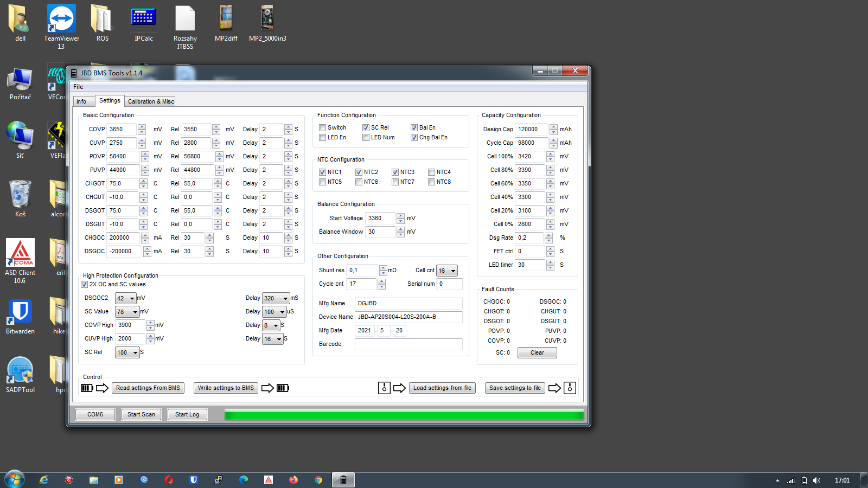This screenshot has width=868, height=488.
Task: Uncheck 2X OC and SC values
Action: pyautogui.click(x=85, y=285)
